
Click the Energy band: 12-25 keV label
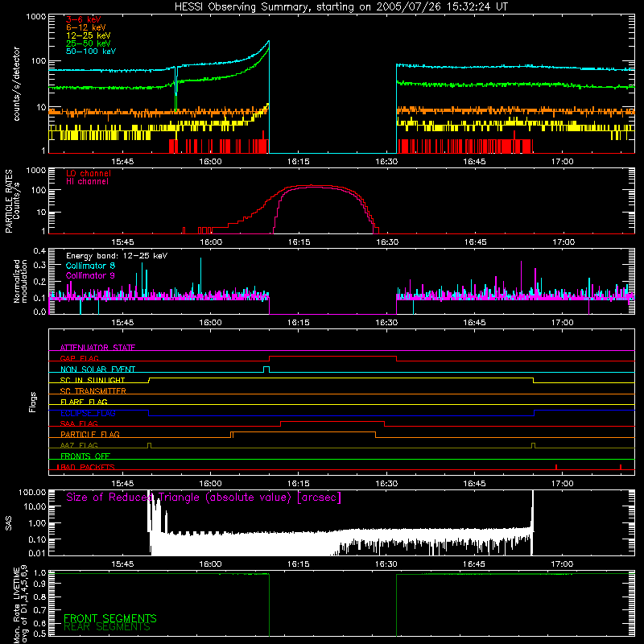coord(117,256)
